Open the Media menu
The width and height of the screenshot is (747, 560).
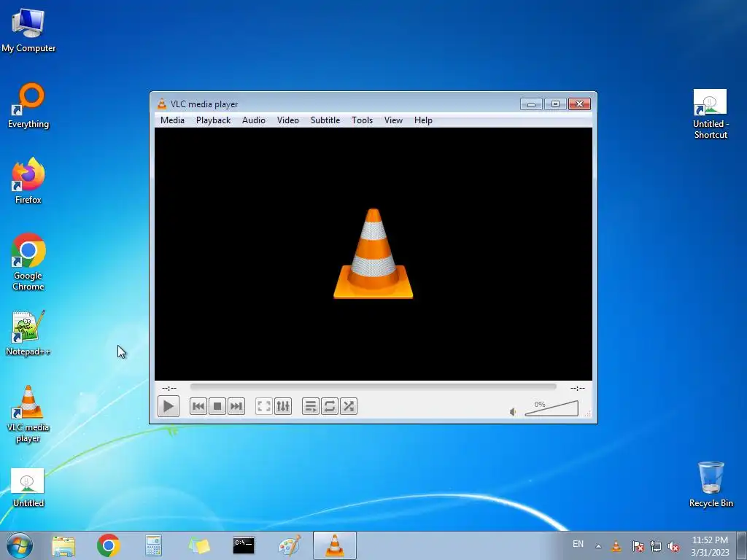point(172,120)
